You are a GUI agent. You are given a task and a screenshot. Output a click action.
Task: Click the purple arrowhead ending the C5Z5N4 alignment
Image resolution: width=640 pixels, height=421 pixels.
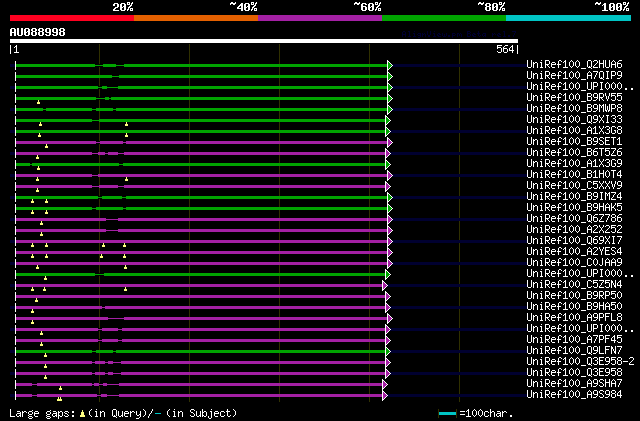[385, 285]
